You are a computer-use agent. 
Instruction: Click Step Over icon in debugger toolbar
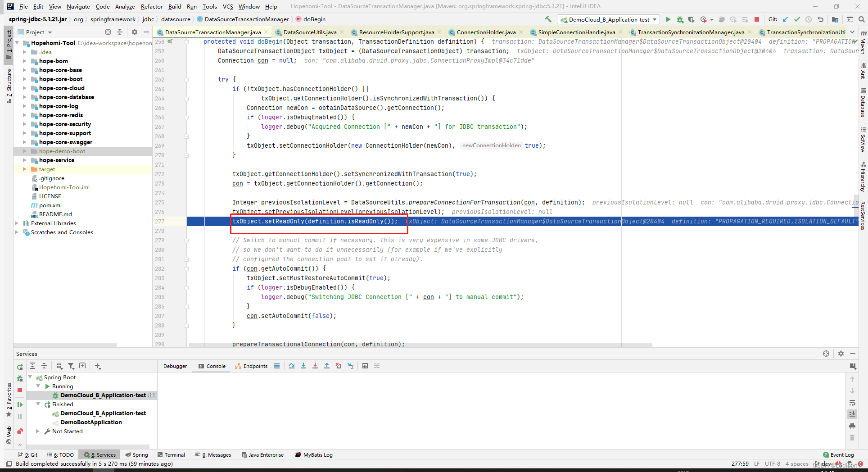click(x=292, y=366)
